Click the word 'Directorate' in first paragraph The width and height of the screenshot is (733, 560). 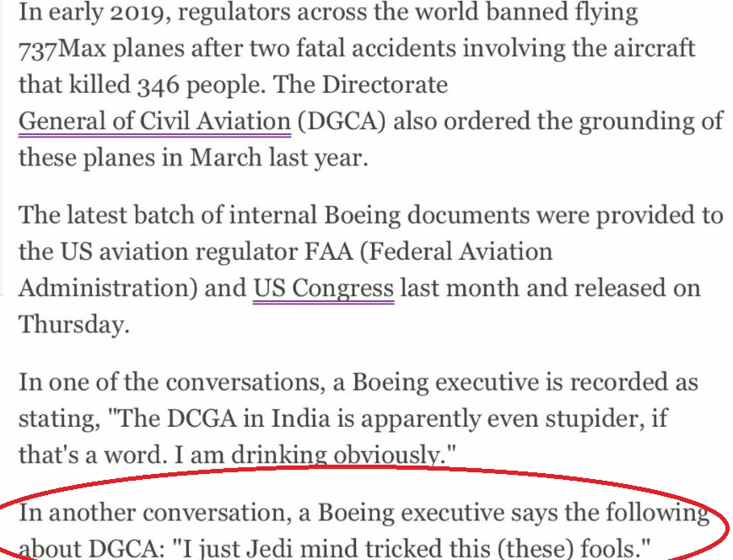coord(385,85)
